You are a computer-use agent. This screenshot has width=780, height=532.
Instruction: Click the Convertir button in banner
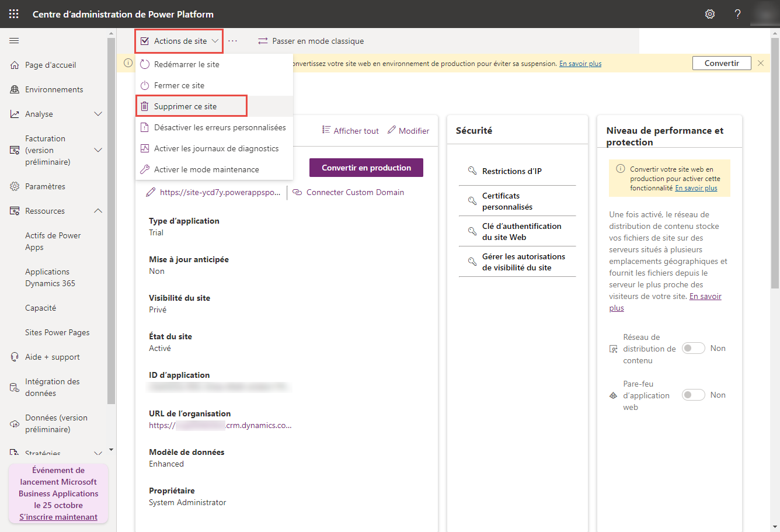click(722, 63)
